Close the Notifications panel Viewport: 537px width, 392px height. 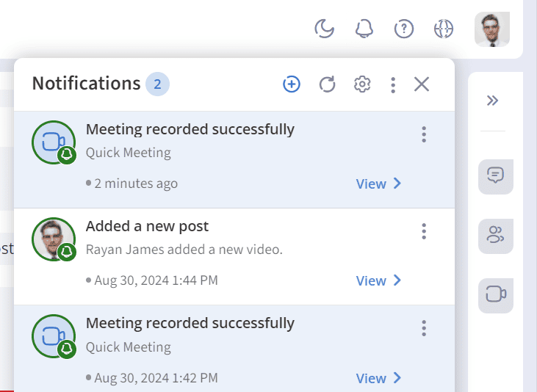(x=422, y=84)
